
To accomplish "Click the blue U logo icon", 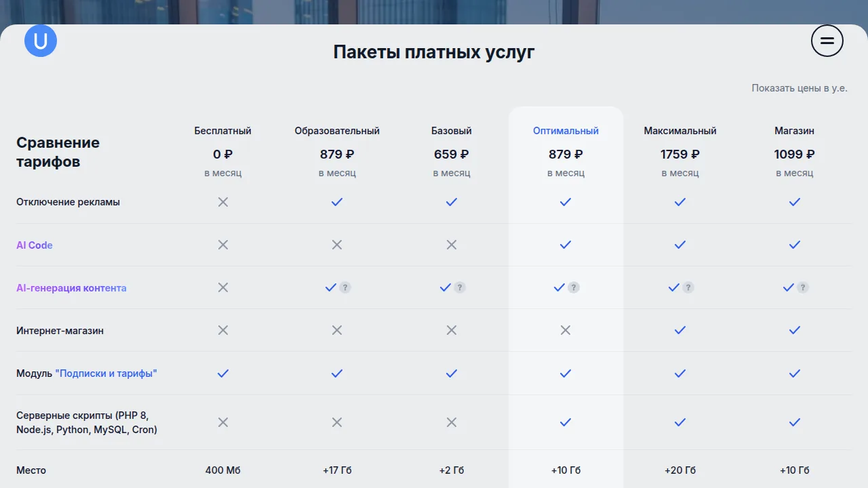I will (41, 41).
